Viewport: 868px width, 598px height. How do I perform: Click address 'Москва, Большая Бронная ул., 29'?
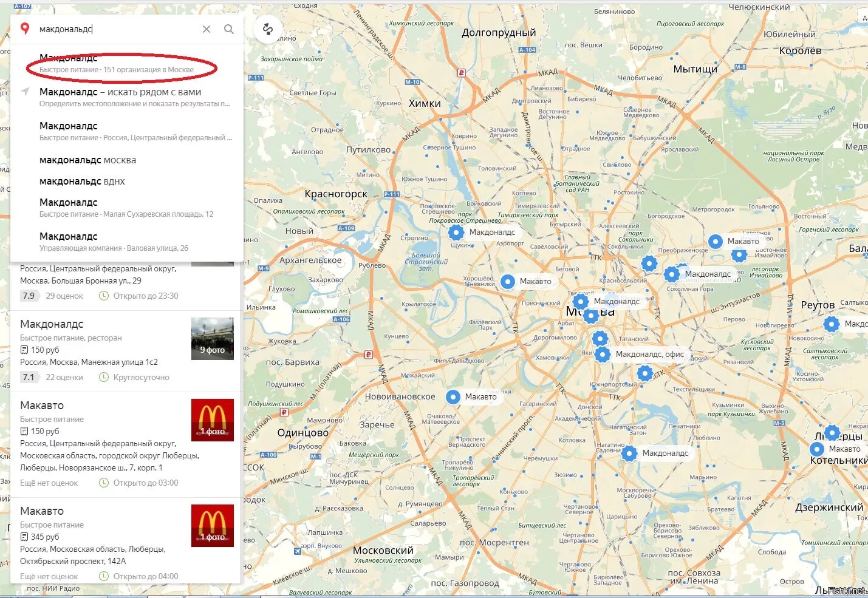click(x=81, y=280)
